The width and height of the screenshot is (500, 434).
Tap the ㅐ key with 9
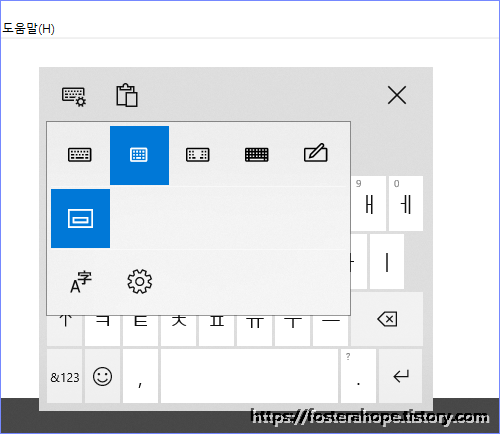pyautogui.click(x=369, y=204)
